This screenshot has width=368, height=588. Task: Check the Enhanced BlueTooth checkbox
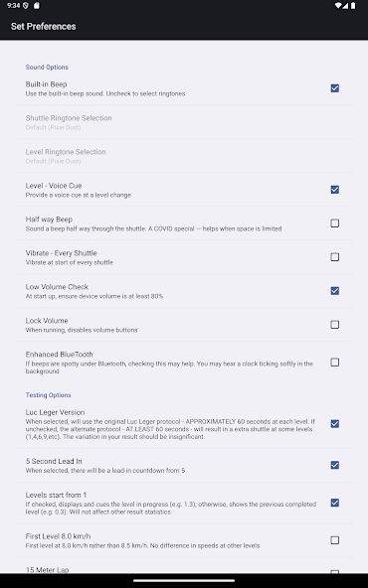pos(334,363)
